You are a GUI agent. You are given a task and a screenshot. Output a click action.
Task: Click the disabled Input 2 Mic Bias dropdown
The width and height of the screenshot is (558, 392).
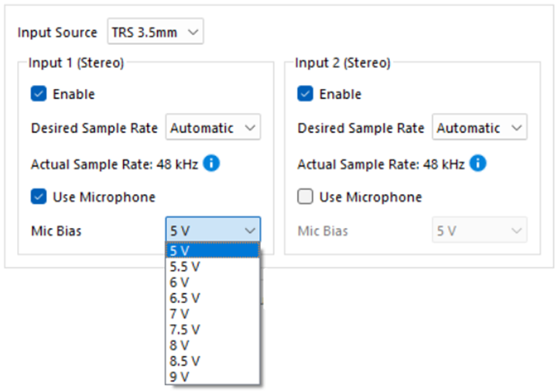480,230
